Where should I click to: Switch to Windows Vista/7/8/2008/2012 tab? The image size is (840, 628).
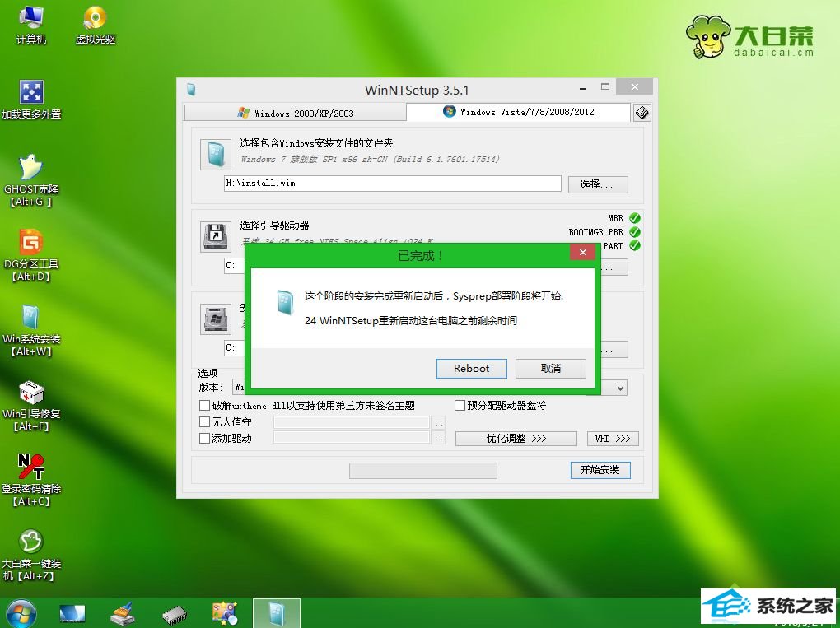pos(519,112)
